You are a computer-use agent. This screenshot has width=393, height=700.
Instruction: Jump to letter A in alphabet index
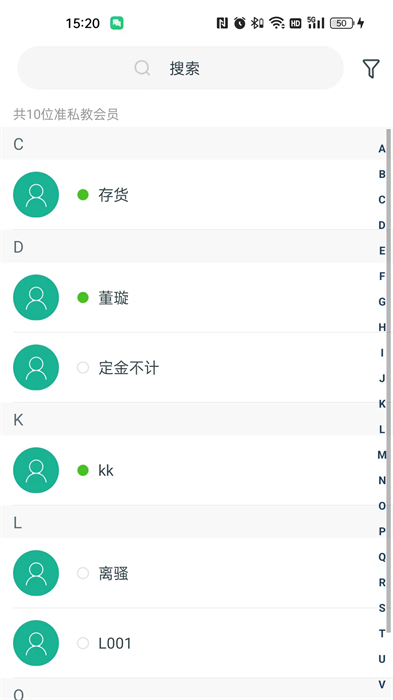tap(382, 149)
